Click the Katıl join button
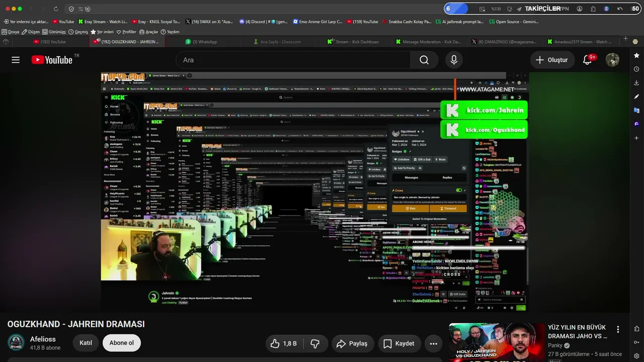The image size is (644, 362). 86,343
